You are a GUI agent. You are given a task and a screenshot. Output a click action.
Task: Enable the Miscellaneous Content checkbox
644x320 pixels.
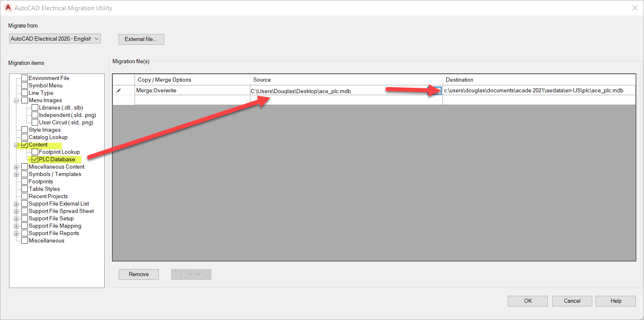coord(25,167)
